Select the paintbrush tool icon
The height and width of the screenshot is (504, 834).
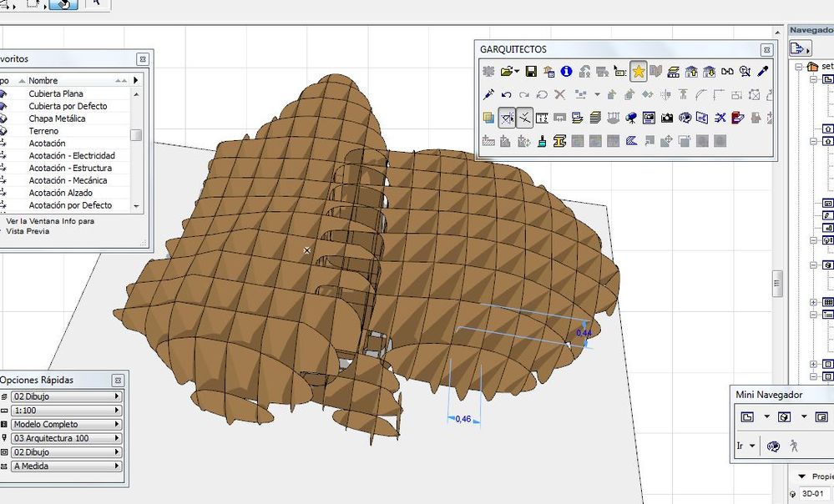point(542,142)
